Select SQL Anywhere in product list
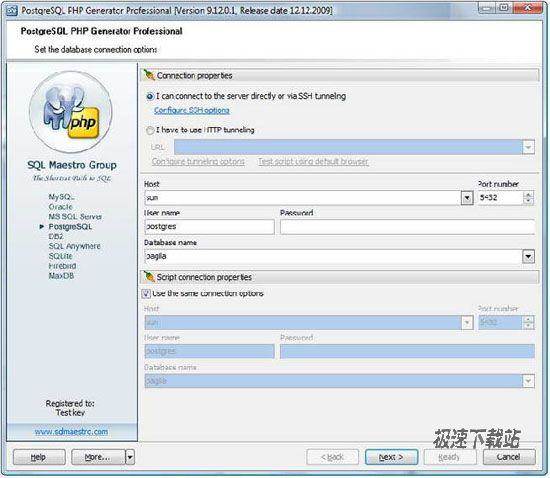 74,246
